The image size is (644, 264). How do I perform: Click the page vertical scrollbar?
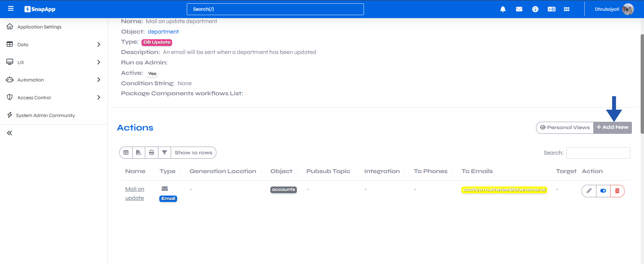(642, 84)
